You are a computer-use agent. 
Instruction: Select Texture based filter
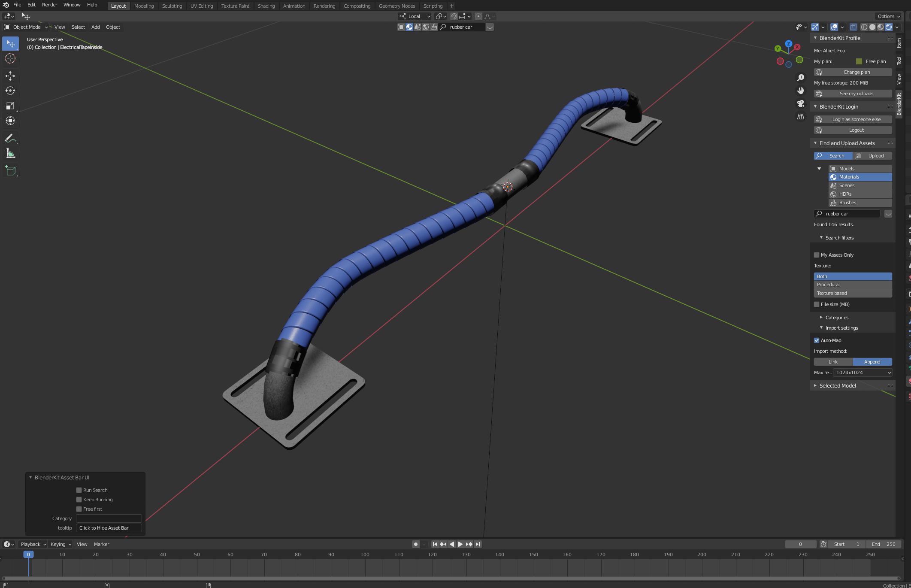[853, 293]
